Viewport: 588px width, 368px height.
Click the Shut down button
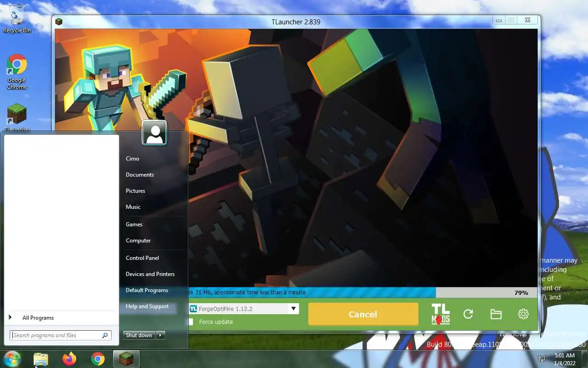click(x=139, y=335)
